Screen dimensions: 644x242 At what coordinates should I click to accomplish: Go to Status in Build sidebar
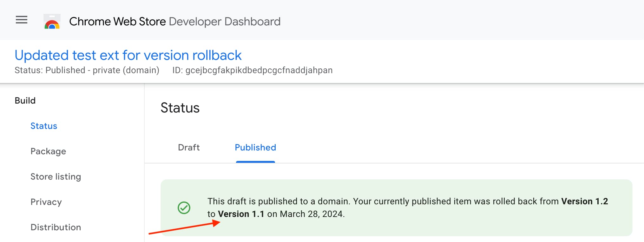pyautogui.click(x=44, y=126)
